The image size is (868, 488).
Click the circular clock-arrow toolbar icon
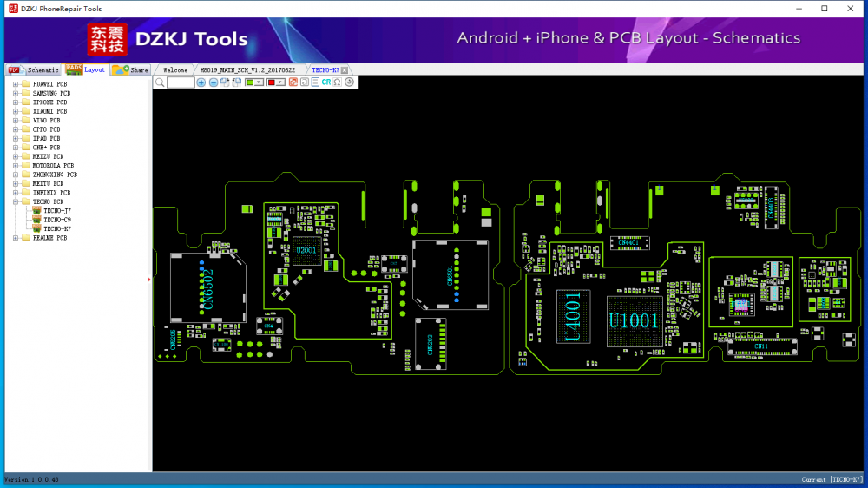pos(349,82)
